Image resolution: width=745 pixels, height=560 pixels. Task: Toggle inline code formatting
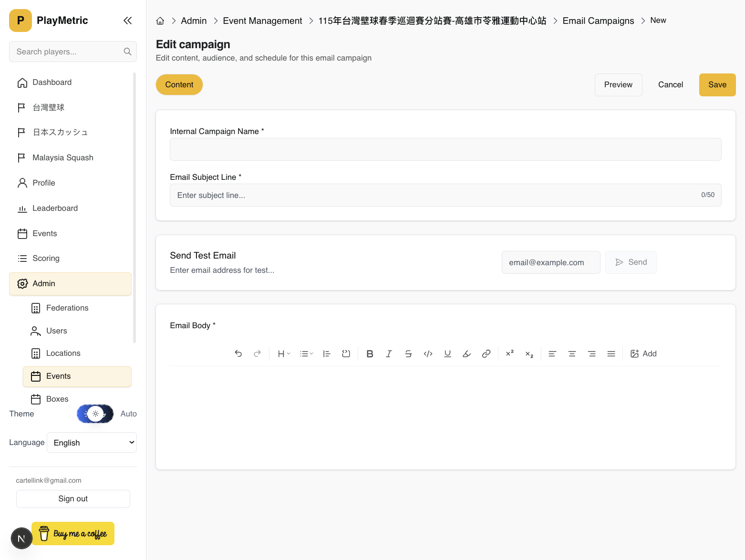428,353
